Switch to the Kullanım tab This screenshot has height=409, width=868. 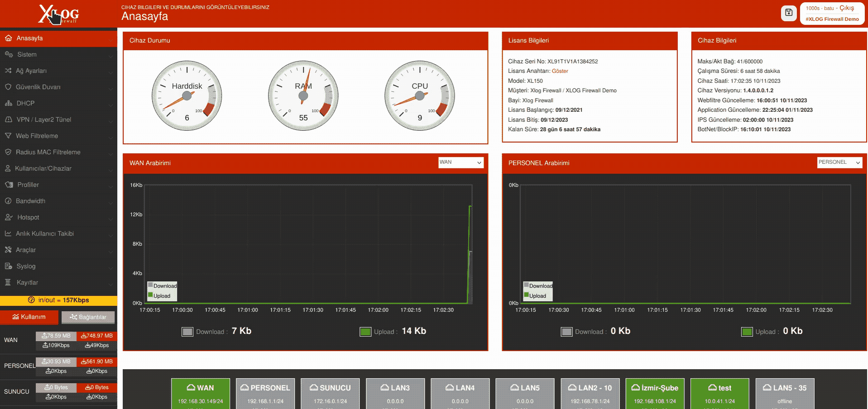[x=29, y=317]
